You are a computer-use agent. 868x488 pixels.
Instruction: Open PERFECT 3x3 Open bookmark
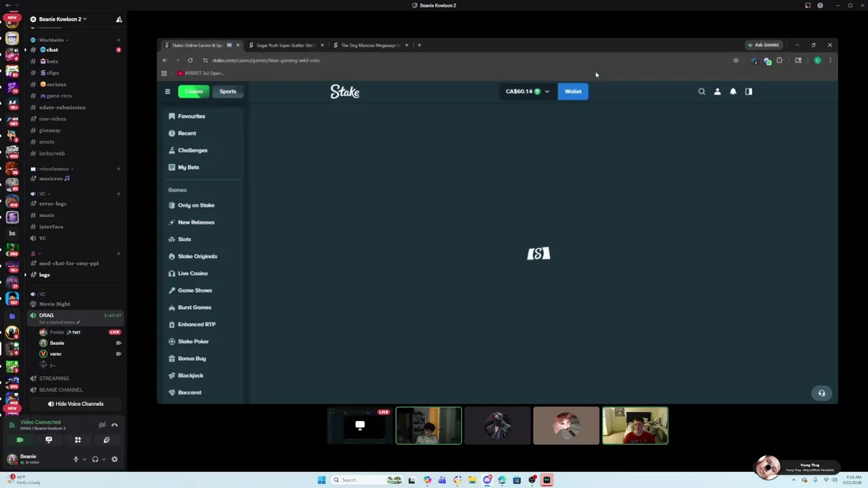pos(200,73)
